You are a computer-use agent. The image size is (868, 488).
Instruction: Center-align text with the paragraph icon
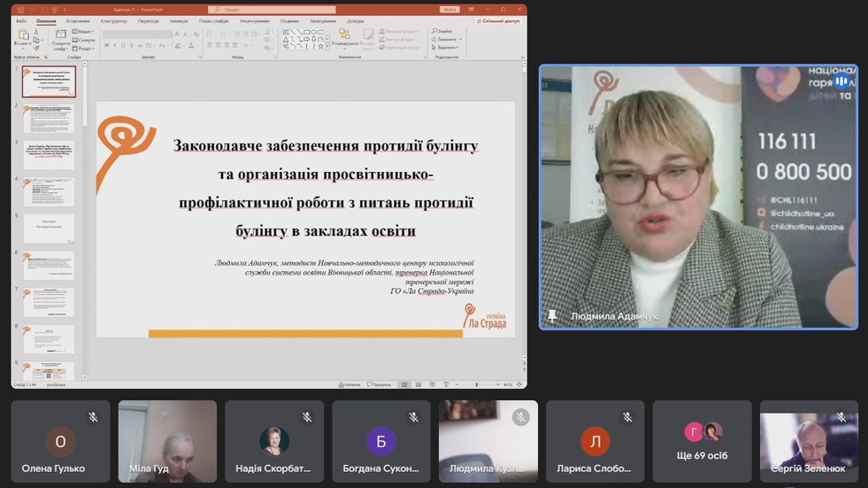tap(218, 45)
